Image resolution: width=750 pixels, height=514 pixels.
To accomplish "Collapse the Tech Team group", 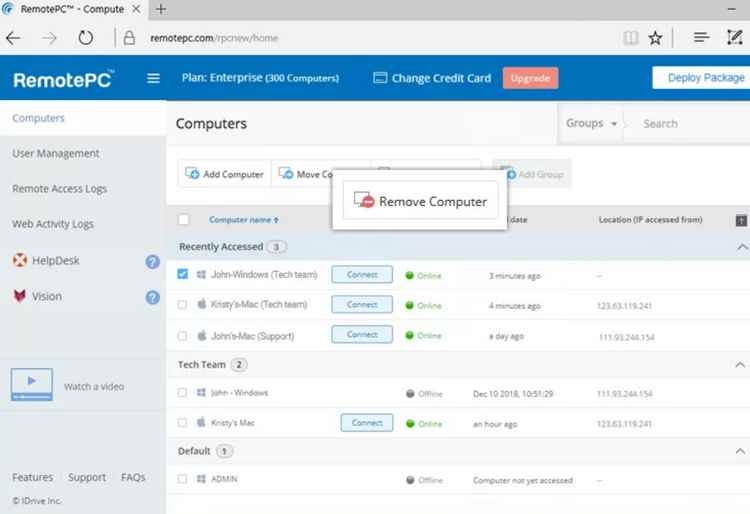I will 740,365.
